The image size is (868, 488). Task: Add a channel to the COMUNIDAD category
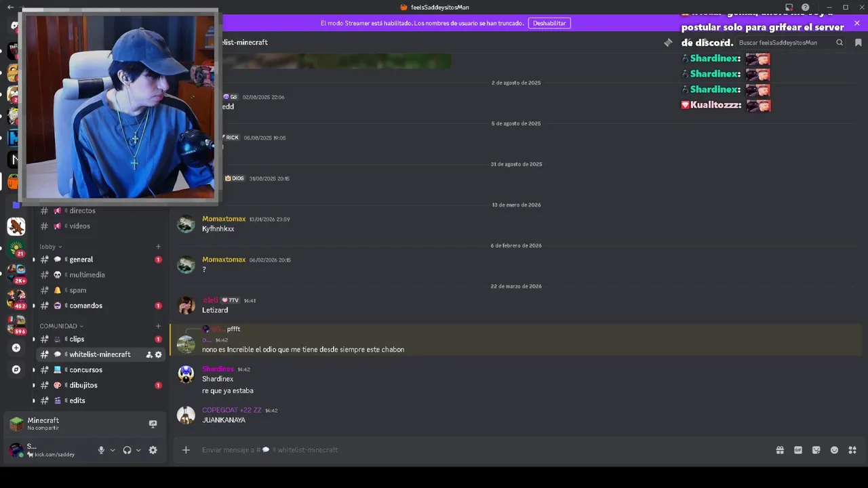[158, 326]
